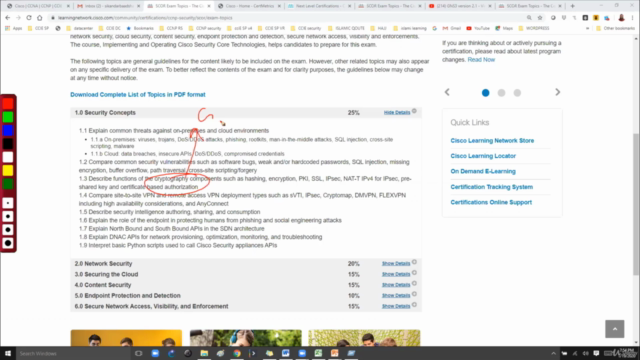Show previous carousel slide arrow

pos(447,92)
